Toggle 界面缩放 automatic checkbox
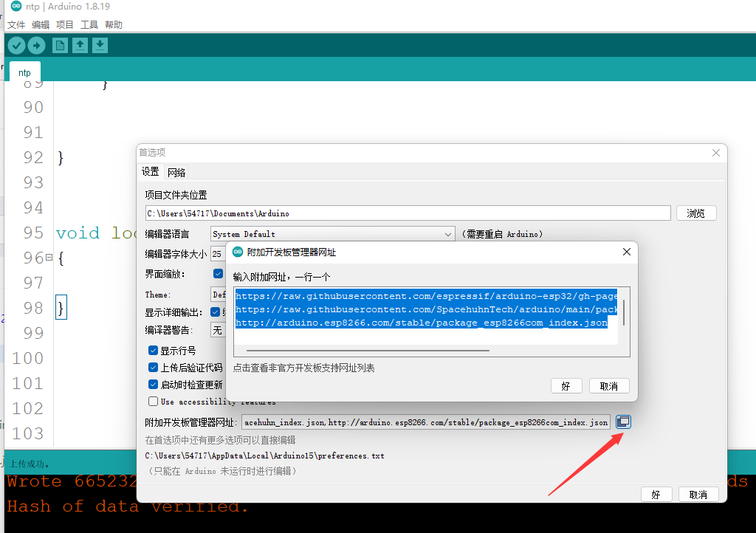Screen dimensions: 756x533 coord(218,274)
